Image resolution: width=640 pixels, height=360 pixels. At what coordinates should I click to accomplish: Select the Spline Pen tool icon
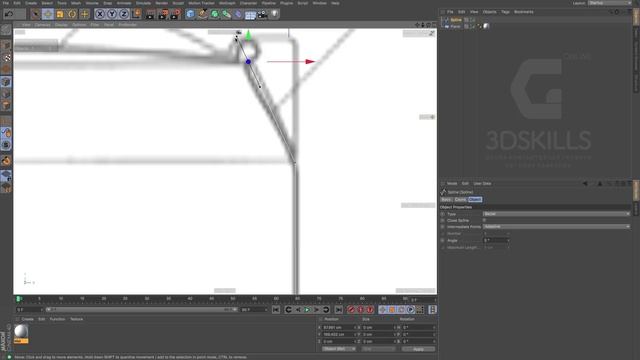(202, 14)
